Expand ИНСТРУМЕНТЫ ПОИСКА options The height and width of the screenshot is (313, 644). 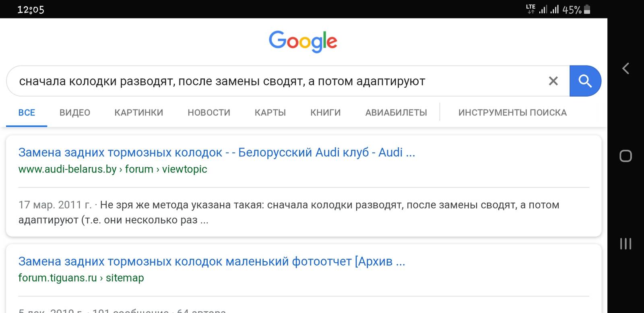[x=512, y=113]
